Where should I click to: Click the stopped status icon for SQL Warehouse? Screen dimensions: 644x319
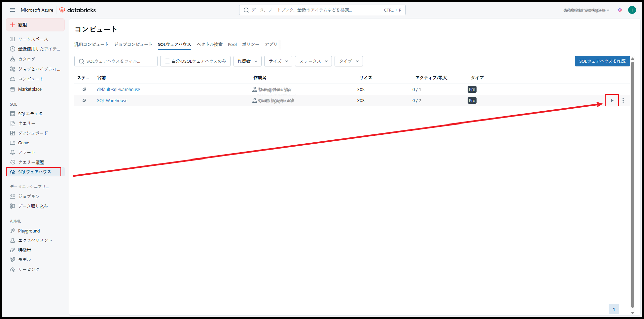click(x=84, y=101)
